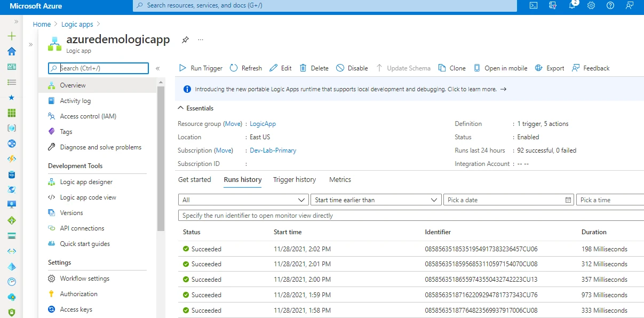Open the Dev-Lab-Primary subscription link
Screen dimensions: 644x318
coord(273,150)
